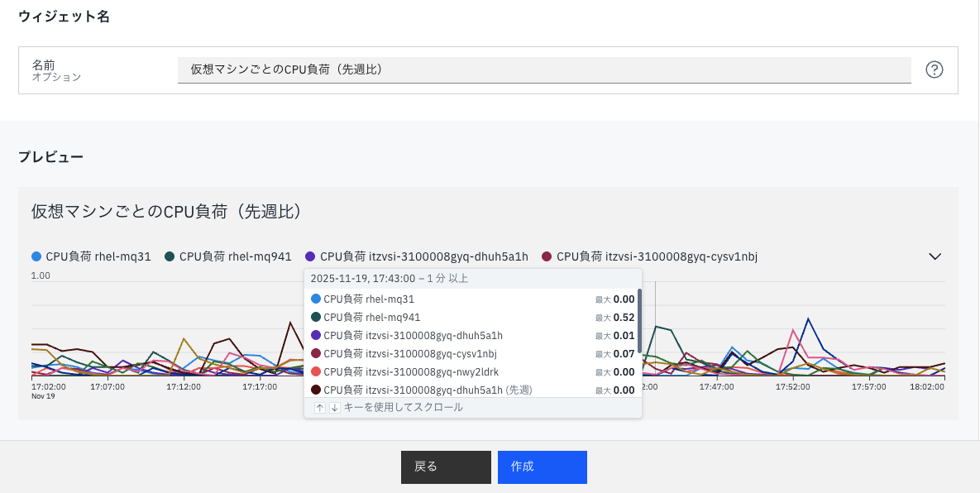
Task: Click the 17:12:00 time axis label
Action: click(x=184, y=387)
